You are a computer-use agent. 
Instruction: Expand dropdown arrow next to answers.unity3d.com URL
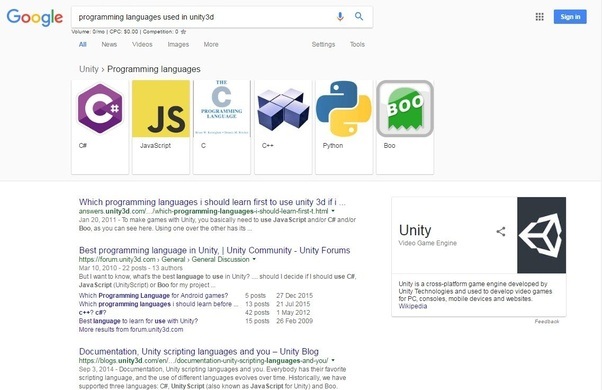tap(333, 211)
